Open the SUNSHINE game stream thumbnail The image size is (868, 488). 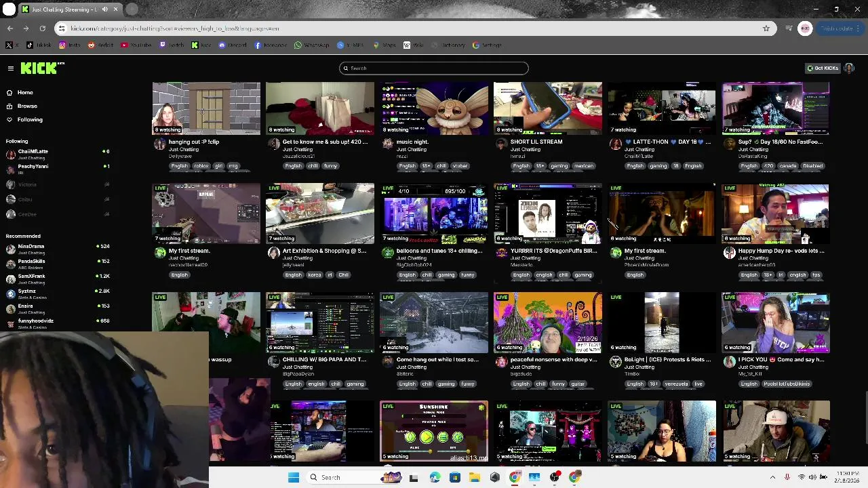[x=434, y=431]
